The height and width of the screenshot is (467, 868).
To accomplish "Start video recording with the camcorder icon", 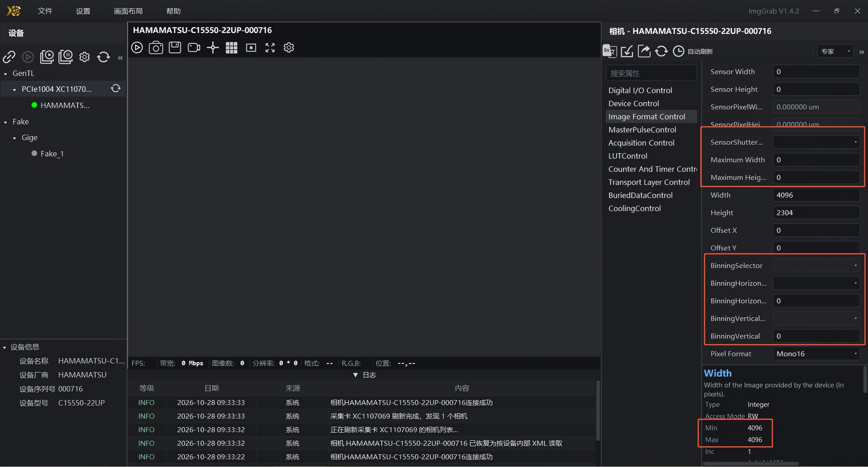I will point(194,47).
